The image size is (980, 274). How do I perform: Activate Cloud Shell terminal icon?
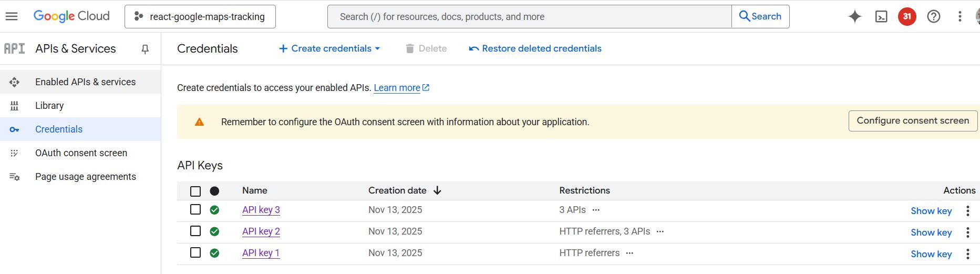point(881,17)
